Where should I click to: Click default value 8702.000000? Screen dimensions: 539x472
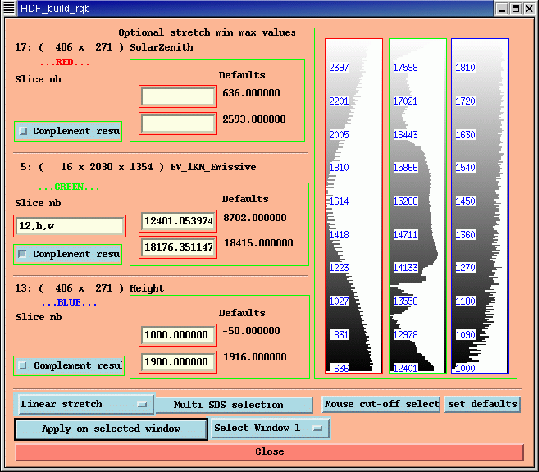(255, 218)
